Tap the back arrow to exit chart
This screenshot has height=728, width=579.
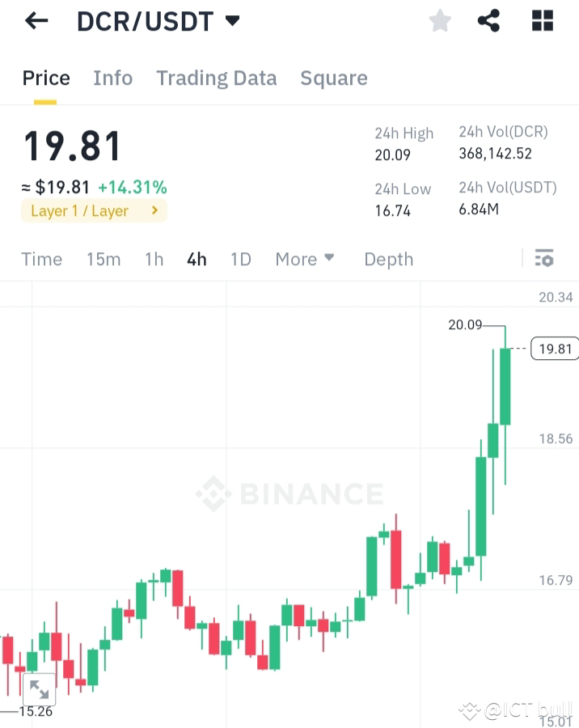click(x=36, y=20)
